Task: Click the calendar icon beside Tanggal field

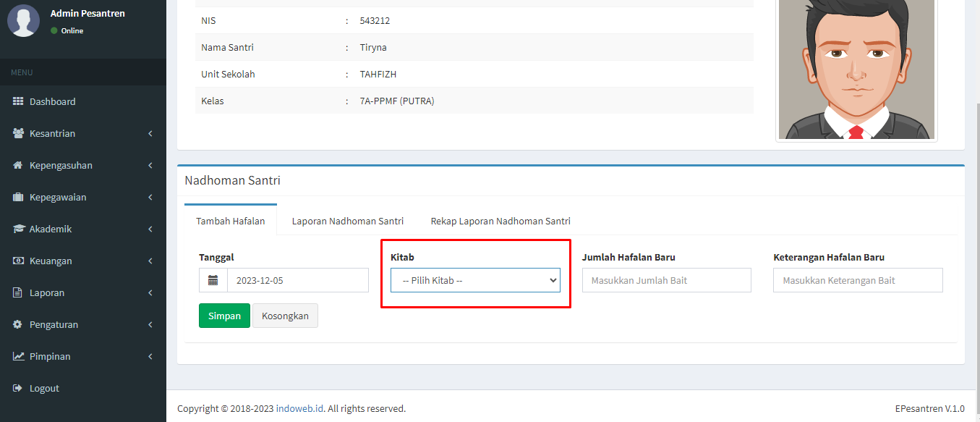Action: [213, 281]
